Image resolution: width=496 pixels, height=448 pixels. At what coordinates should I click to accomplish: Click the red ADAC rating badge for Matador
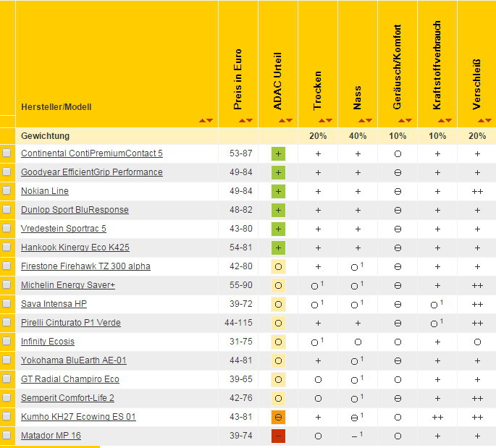click(279, 436)
